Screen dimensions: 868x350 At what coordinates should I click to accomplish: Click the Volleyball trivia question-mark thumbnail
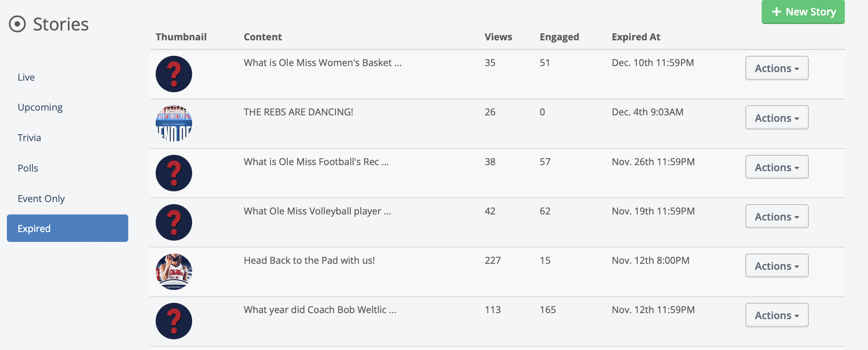174,222
